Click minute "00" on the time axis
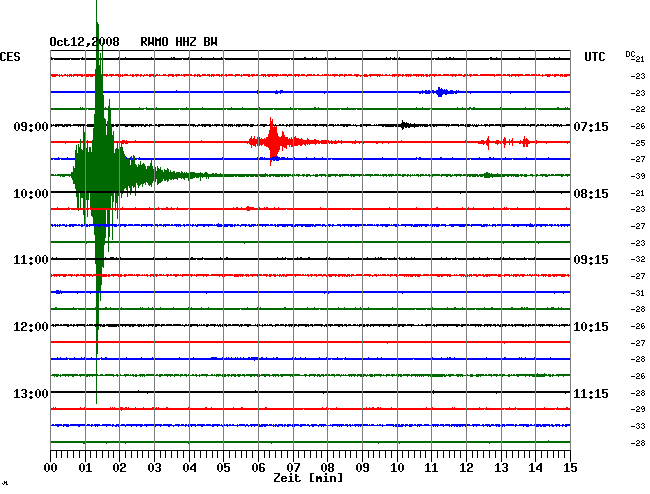Image resolution: width=650 pixels, height=494 pixels. coord(50,468)
